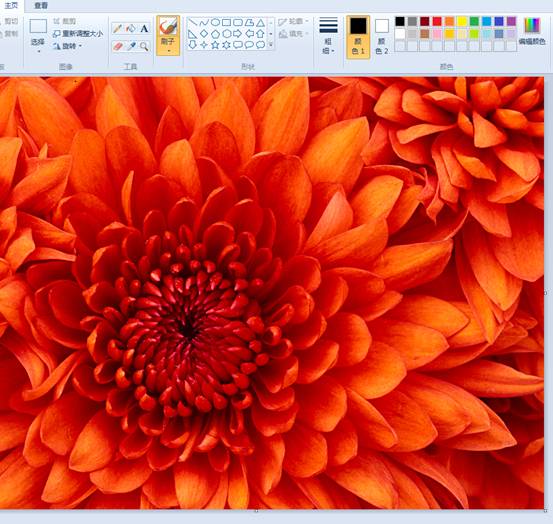
Task: Choose the Left arrow shape
Action: [249, 34]
